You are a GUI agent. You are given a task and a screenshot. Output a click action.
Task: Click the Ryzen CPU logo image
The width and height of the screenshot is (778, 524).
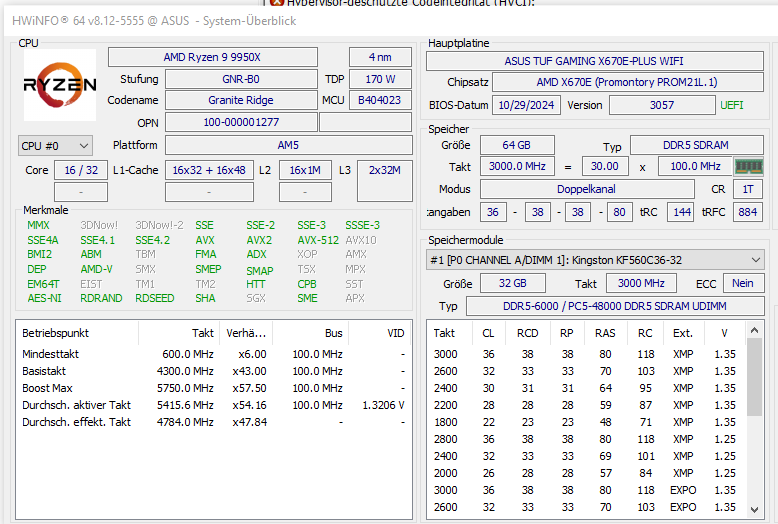point(60,85)
